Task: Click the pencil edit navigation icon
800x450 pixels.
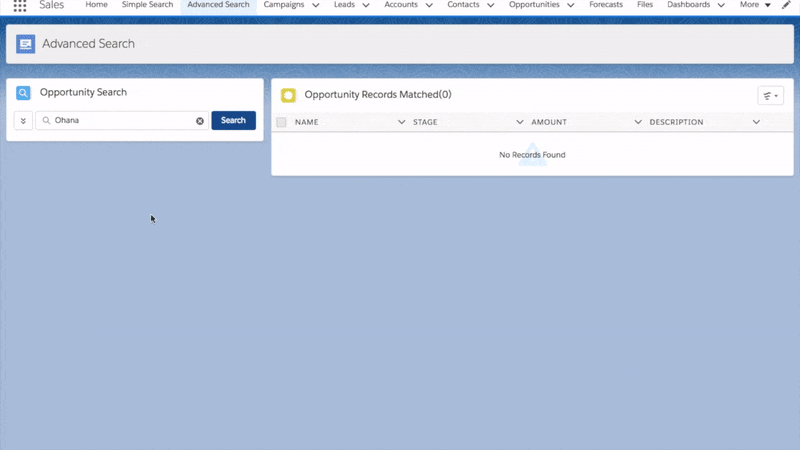Action: click(786, 5)
